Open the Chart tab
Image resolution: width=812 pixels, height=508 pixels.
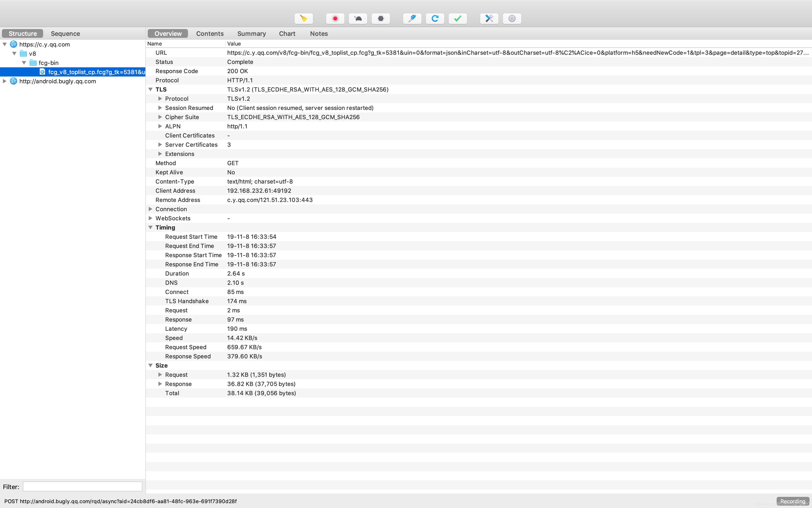287,34
